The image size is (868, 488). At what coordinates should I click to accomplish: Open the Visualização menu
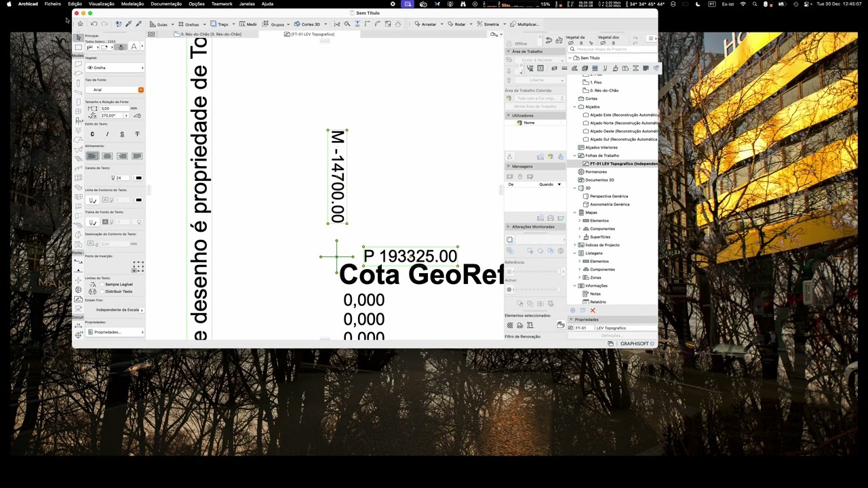pos(102,4)
